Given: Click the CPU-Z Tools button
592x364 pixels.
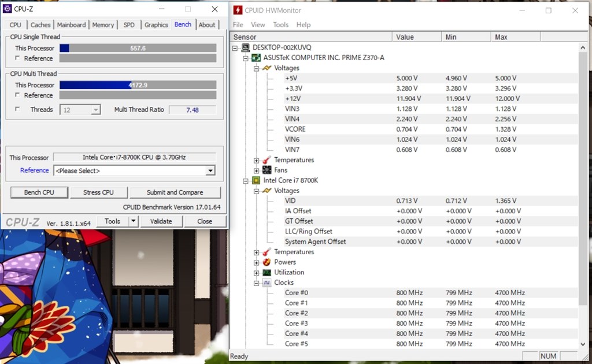Looking at the screenshot, I should click(x=113, y=221).
